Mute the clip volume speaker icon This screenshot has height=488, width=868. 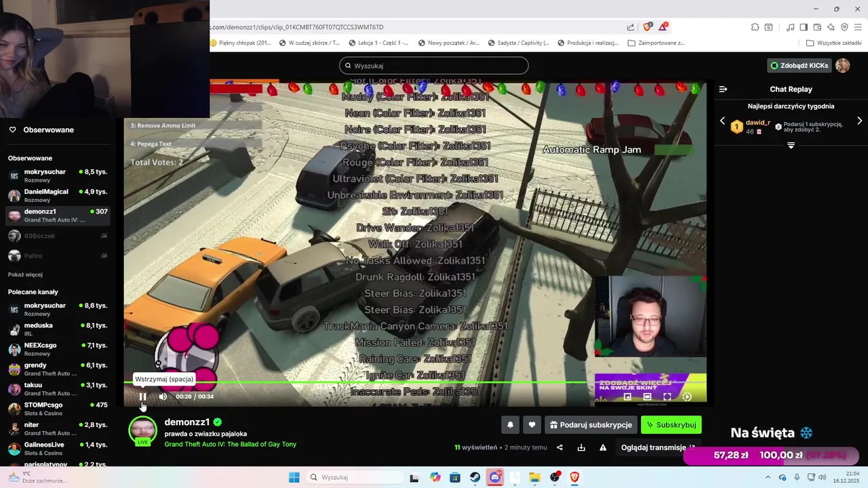pos(163,396)
